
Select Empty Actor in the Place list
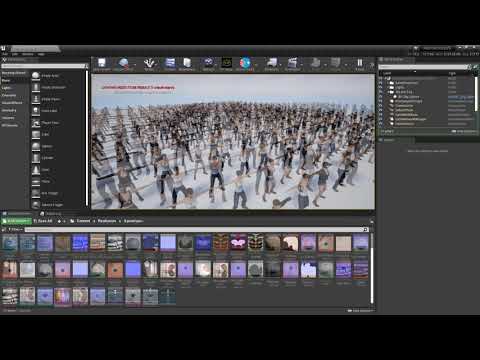pos(58,76)
